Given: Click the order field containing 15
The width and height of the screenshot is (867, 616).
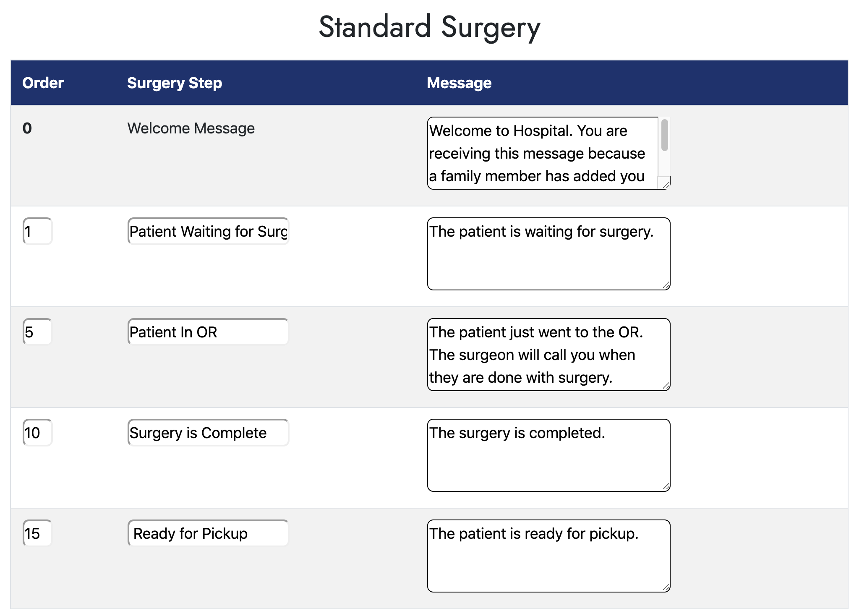Looking at the screenshot, I should tap(37, 533).
